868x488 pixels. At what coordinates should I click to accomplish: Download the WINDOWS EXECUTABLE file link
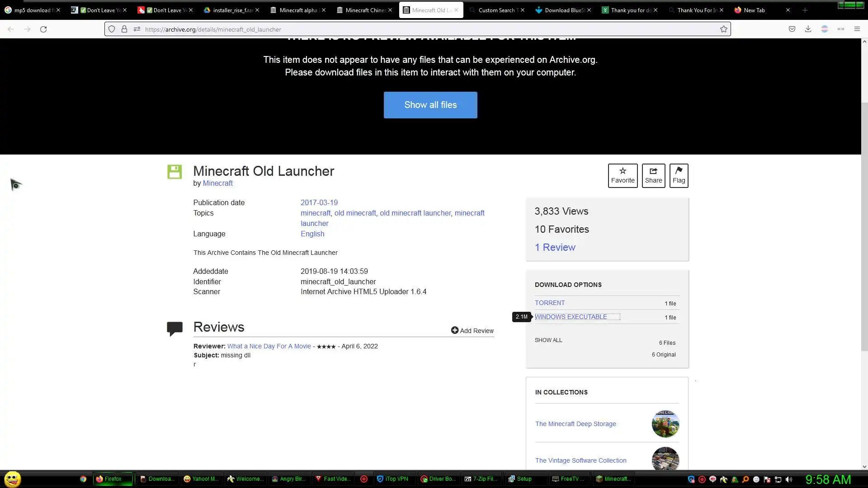coord(571,317)
